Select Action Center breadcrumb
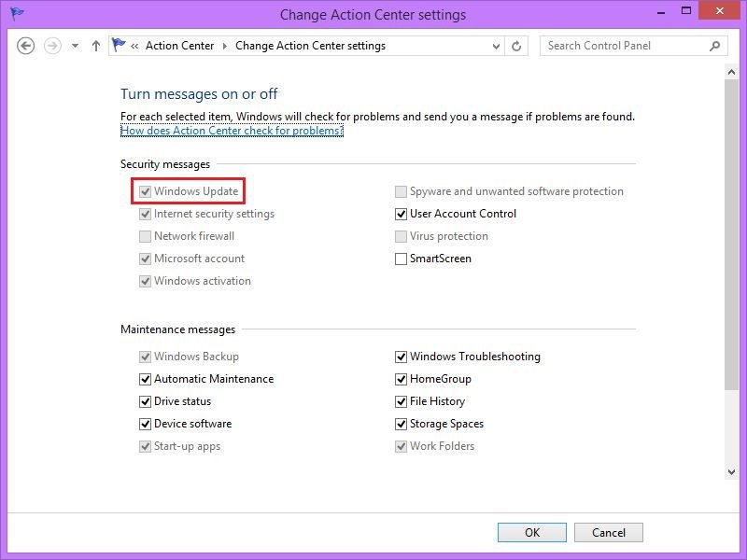Image resolution: width=747 pixels, height=560 pixels. tap(179, 46)
